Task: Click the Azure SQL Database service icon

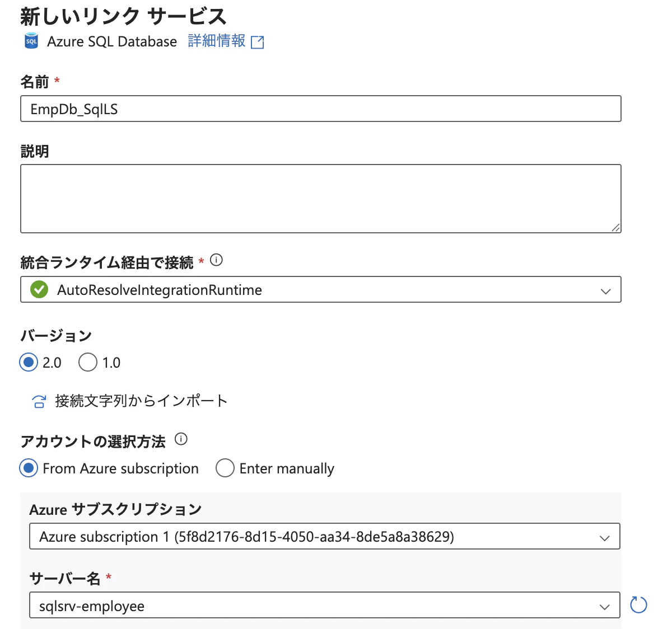Action: [x=31, y=41]
